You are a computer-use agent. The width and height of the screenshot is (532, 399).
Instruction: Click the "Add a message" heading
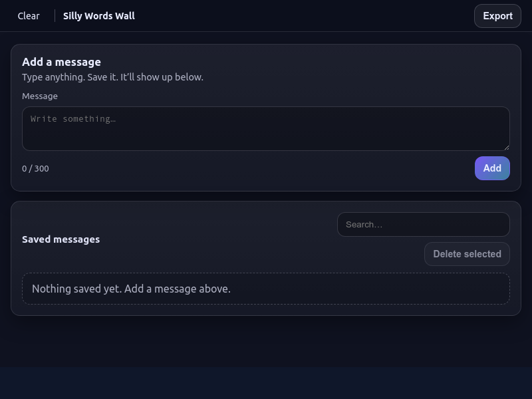61,62
